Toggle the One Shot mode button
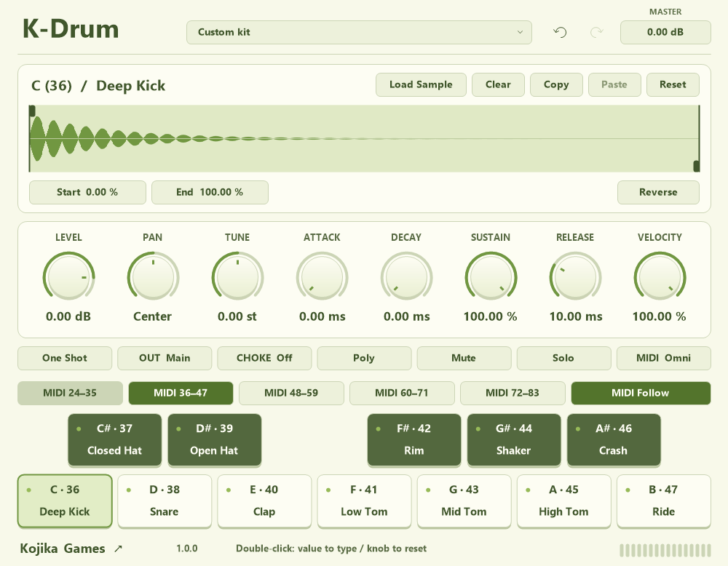The image size is (728, 566). point(65,358)
